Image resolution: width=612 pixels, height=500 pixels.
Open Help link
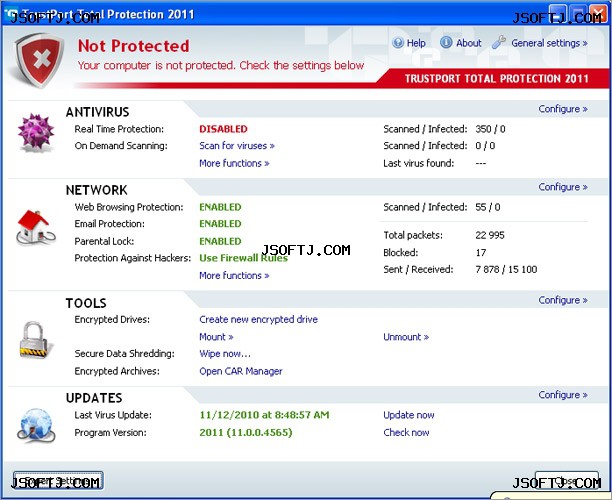[416, 43]
